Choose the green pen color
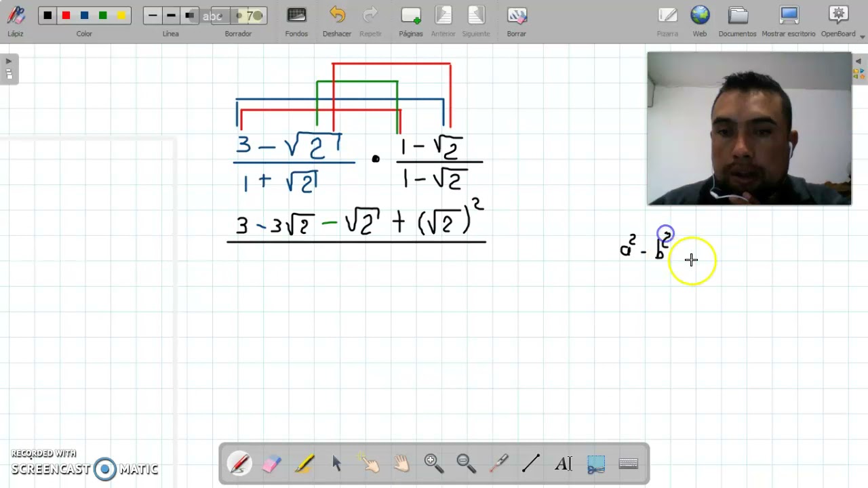 click(102, 16)
